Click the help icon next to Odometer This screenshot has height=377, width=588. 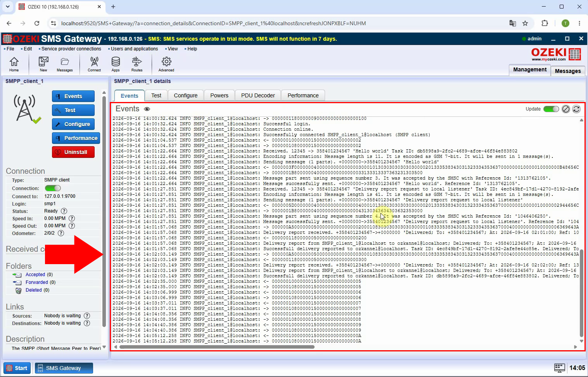pyautogui.click(x=61, y=233)
